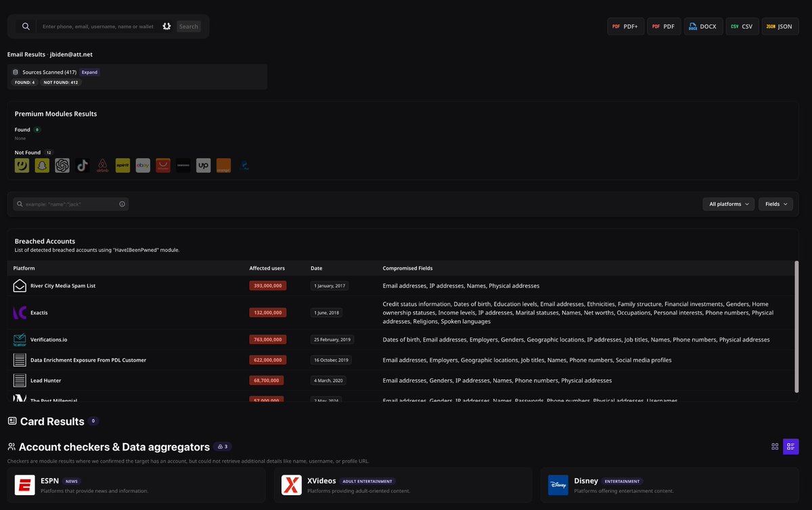Click the 393,000,000 affected users badge
The height and width of the screenshot is (510, 812).
(267, 286)
